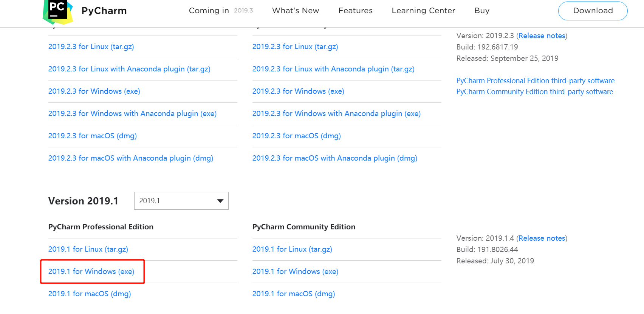Download Community 2019.1 for Windows (exe)
644x314 pixels.
click(x=295, y=271)
